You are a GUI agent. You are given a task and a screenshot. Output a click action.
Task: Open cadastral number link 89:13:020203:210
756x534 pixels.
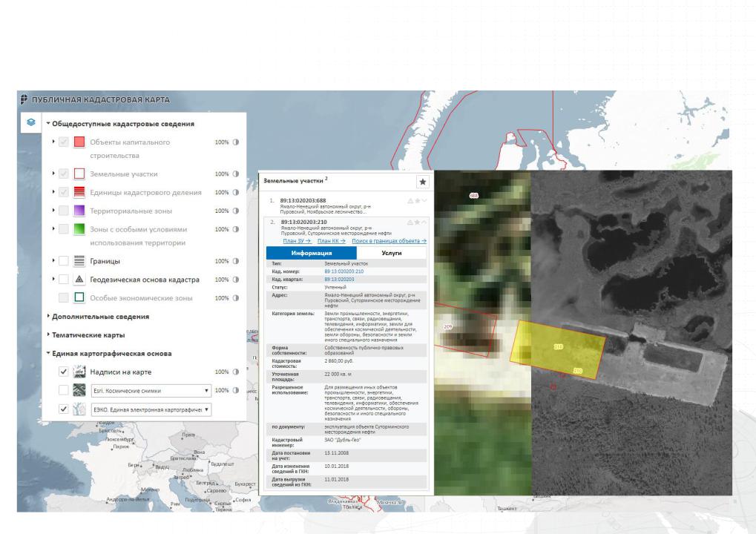[x=344, y=271]
